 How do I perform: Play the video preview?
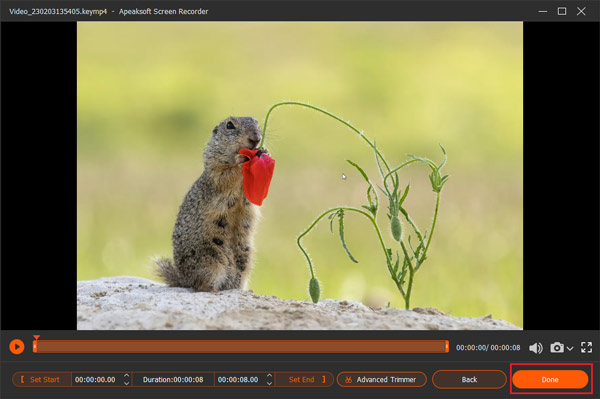pos(16,347)
